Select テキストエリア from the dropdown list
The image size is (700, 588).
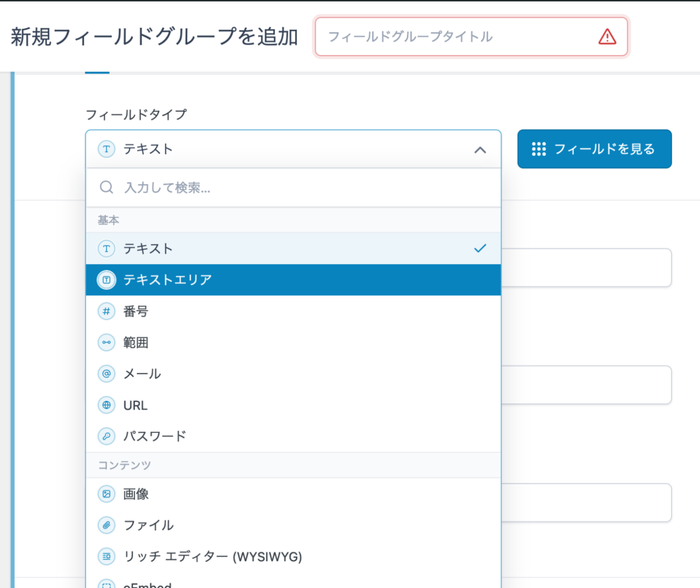pyautogui.click(x=168, y=280)
